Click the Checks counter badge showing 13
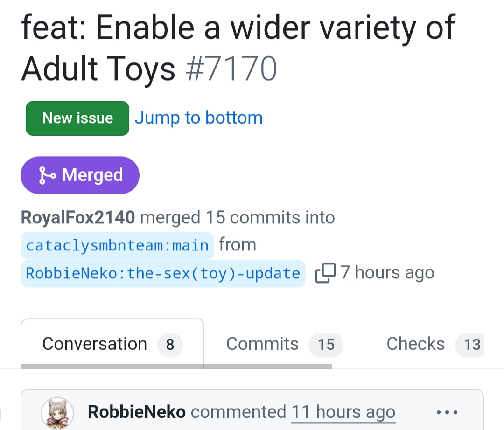Screen dimensions: 504x430 coord(471,345)
